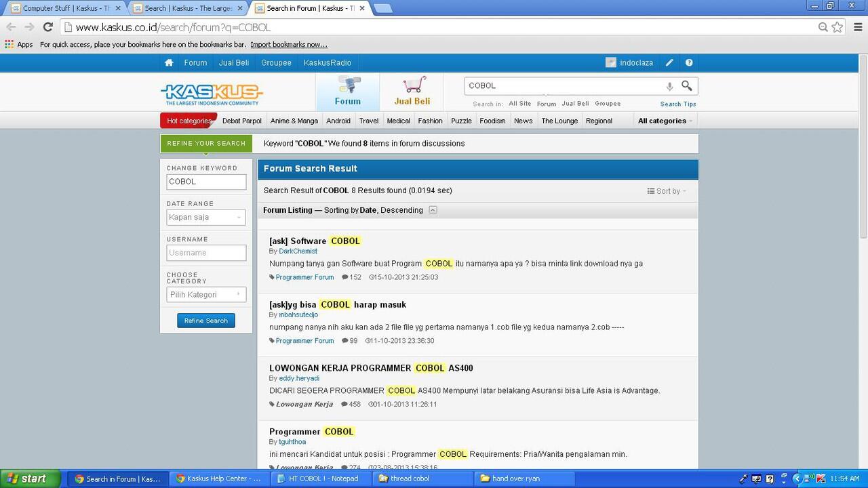This screenshot has height=488, width=868.
Task: Open the Android category
Action: 338,121
